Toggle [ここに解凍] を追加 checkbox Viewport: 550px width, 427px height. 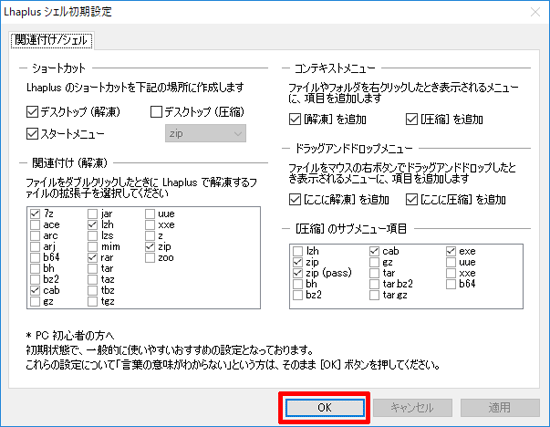tap(295, 200)
